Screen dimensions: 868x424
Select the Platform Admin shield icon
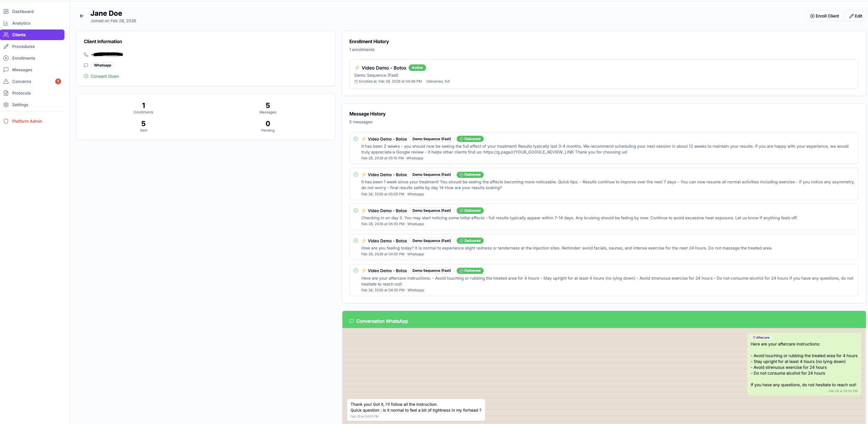coord(6,121)
